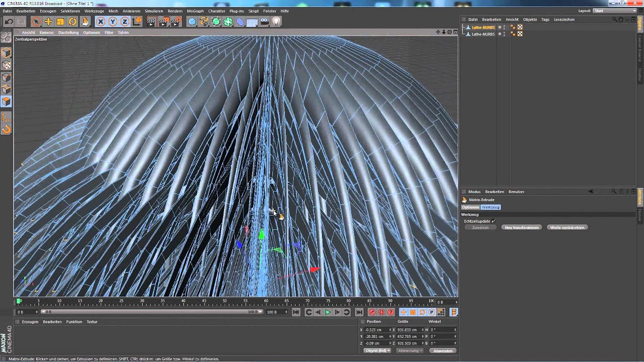Add a cube primitive object
Viewport: 644px width, 362px height.
(x=192, y=22)
